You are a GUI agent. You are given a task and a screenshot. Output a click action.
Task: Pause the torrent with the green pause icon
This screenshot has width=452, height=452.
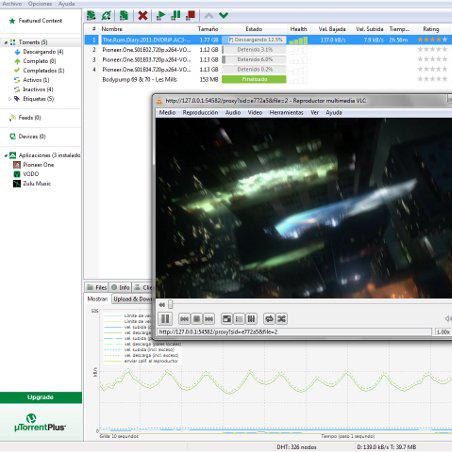point(176,15)
